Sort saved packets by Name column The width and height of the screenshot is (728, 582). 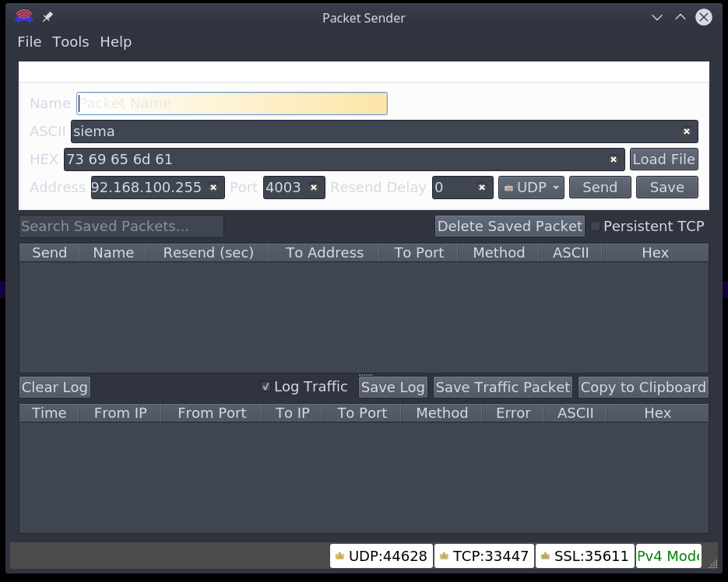(113, 252)
